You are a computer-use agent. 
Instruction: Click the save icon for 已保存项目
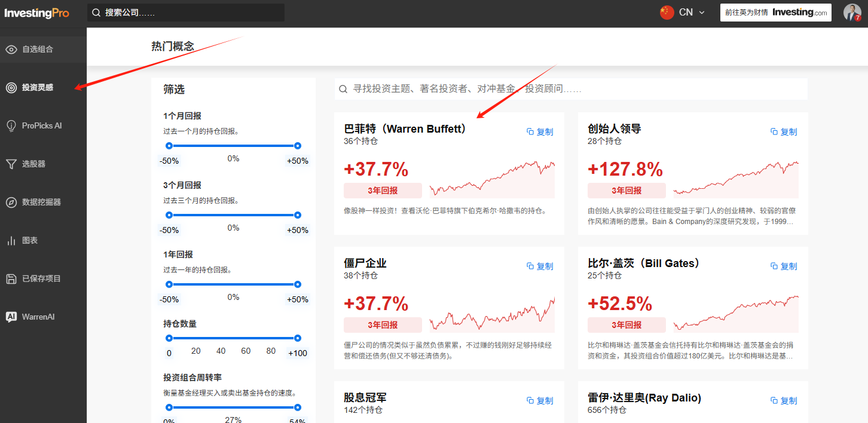pyautogui.click(x=11, y=279)
